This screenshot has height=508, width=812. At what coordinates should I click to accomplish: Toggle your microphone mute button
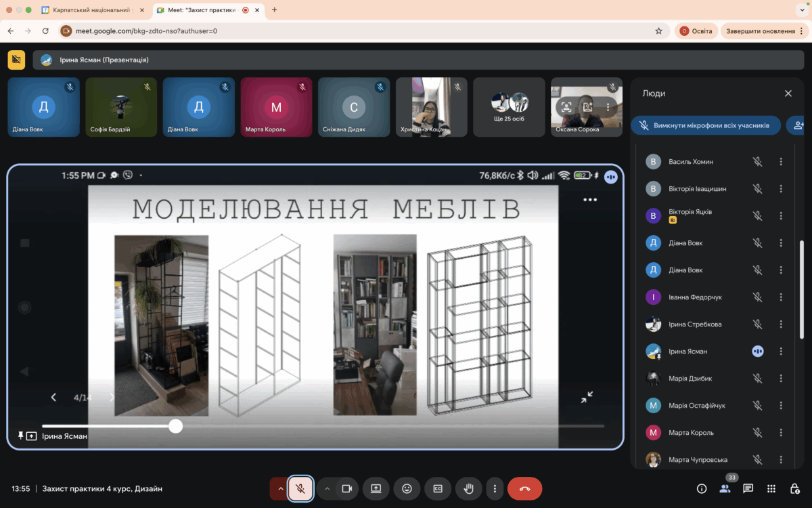300,488
